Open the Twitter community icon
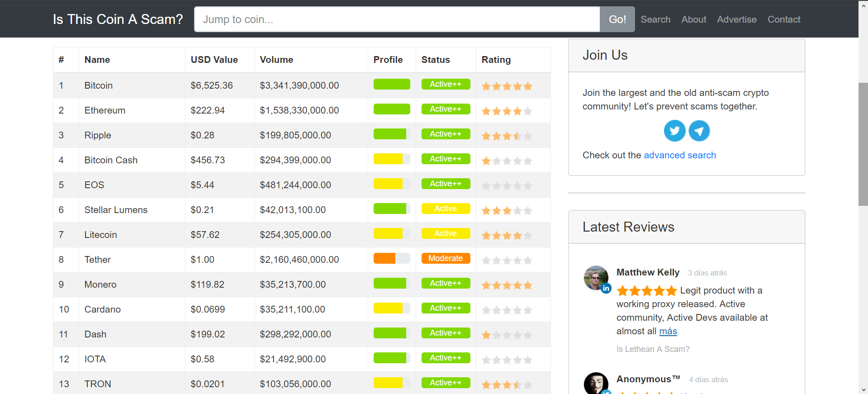 tap(674, 131)
